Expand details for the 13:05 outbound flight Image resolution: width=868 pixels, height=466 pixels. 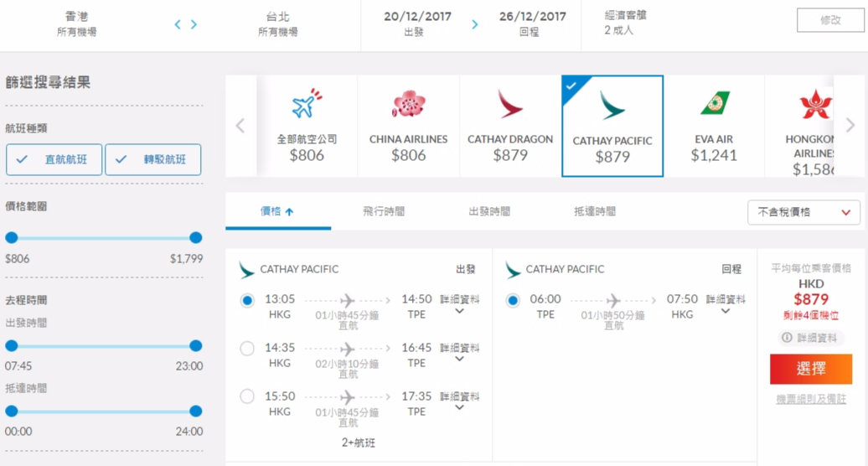tap(459, 304)
